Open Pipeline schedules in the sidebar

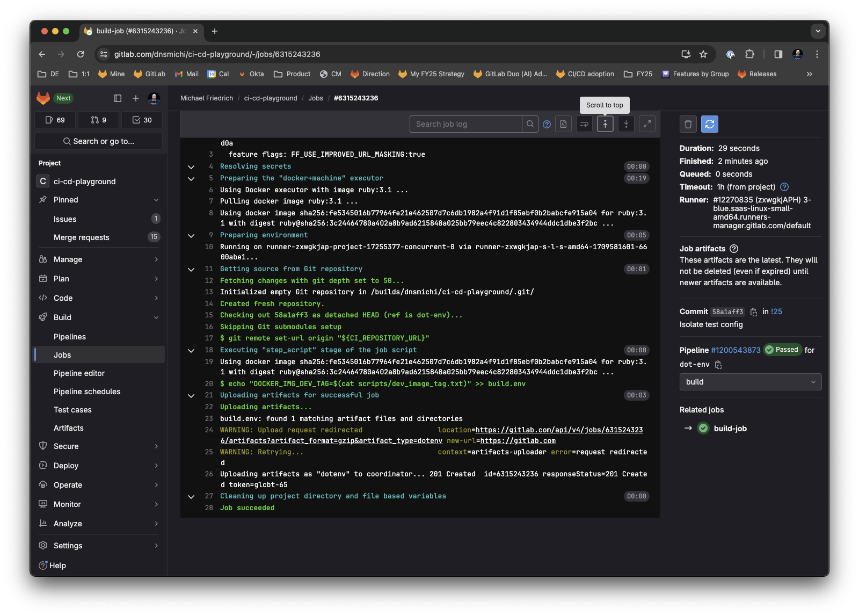tap(86, 391)
